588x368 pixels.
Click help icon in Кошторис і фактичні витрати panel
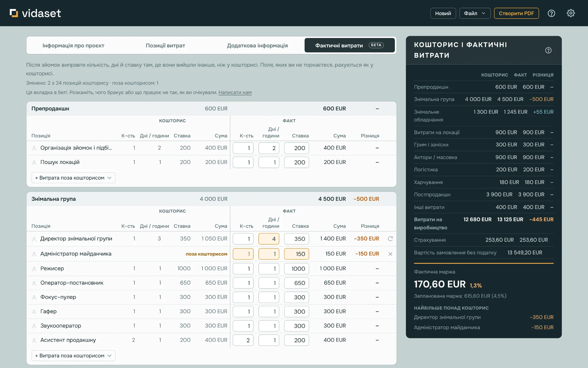tap(548, 50)
